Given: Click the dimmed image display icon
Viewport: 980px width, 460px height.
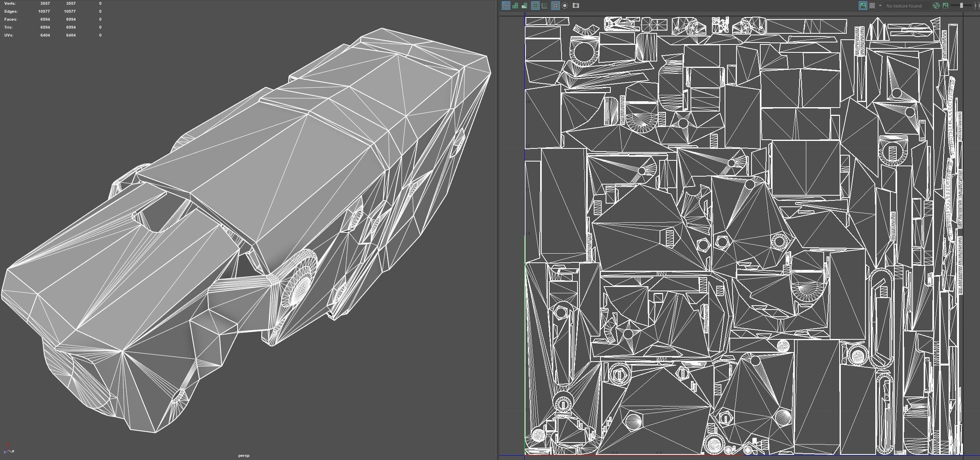Looking at the screenshot, I should [945, 6].
